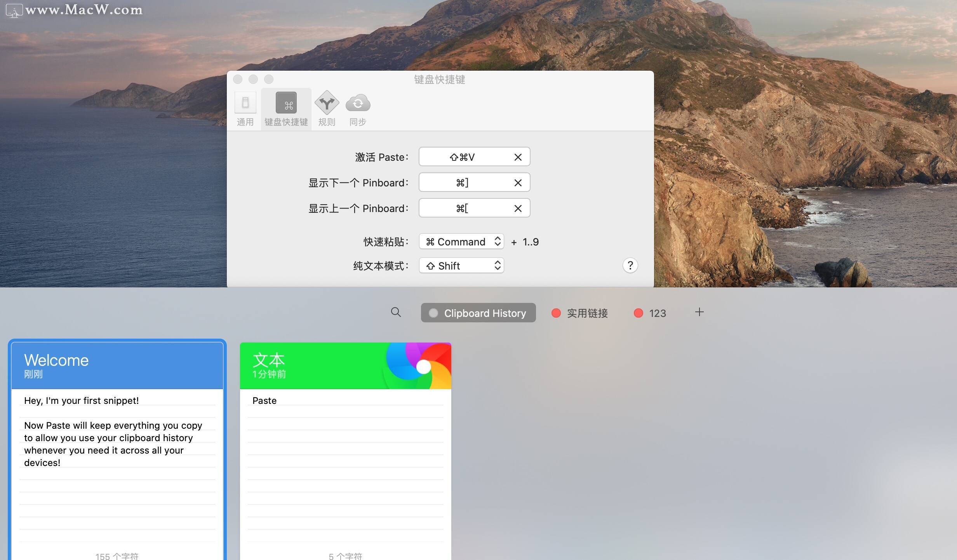Viewport: 957px width, 560px height.
Task: Switch to the 123 pinboard
Action: pos(649,313)
